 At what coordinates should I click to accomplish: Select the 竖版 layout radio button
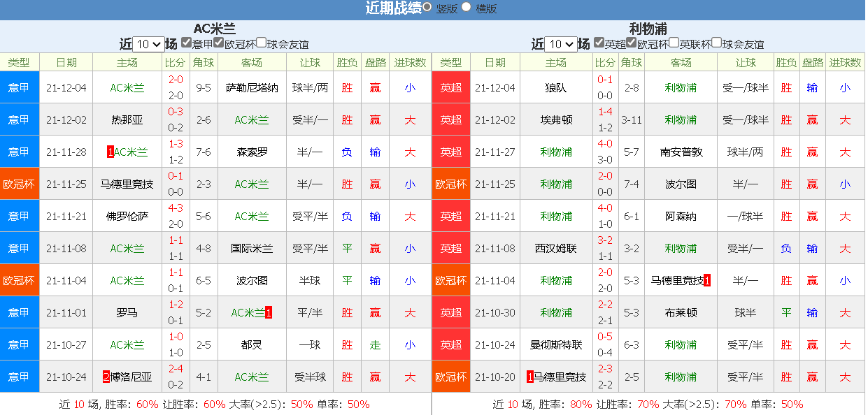coord(427,8)
